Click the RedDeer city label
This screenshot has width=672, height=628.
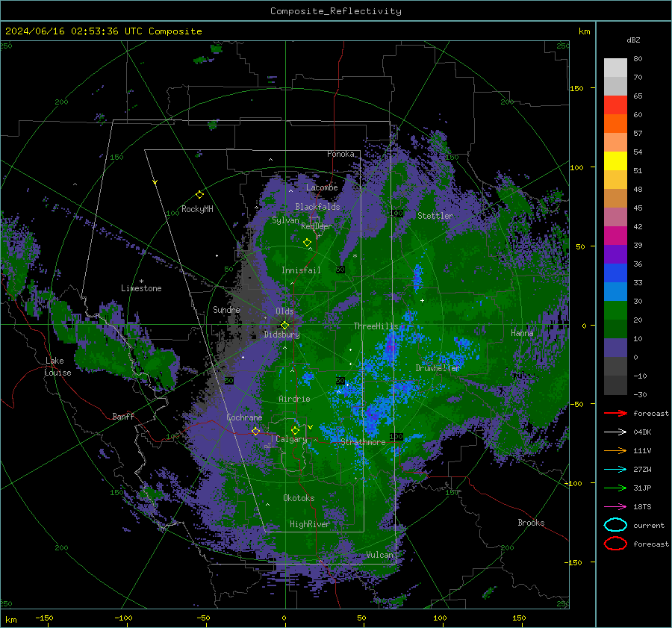point(317,226)
